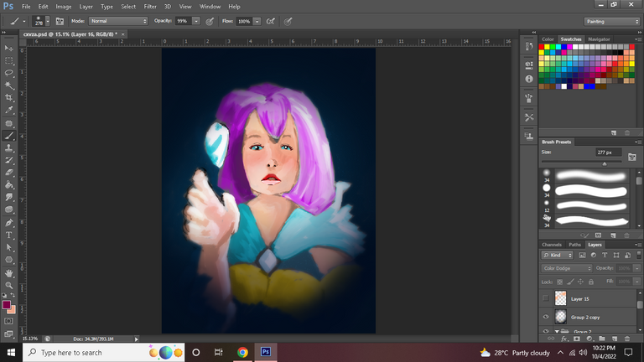Viewport: 644px width, 362px height.
Task: Toggle lock image pixels
Action: [x=570, y=282]
